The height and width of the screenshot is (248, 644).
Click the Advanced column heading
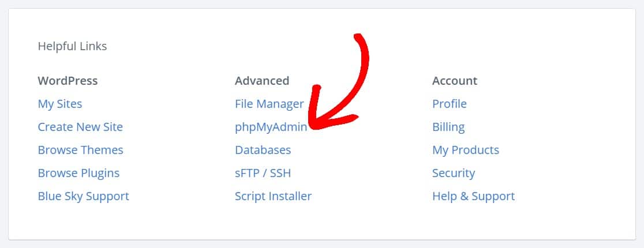pyautogui.click(x=262, y=81)
